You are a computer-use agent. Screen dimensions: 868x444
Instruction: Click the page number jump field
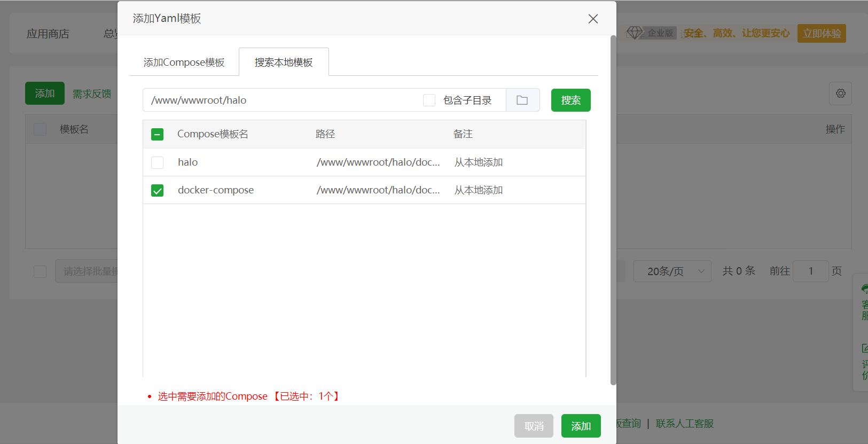810,271
